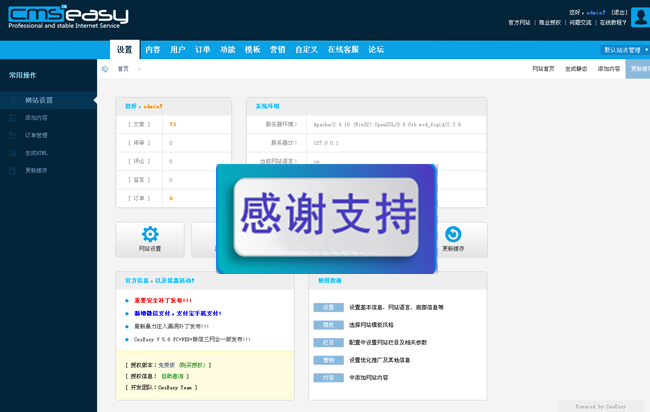Switch to the 模板 navigation tab

[x=252, y=50]
